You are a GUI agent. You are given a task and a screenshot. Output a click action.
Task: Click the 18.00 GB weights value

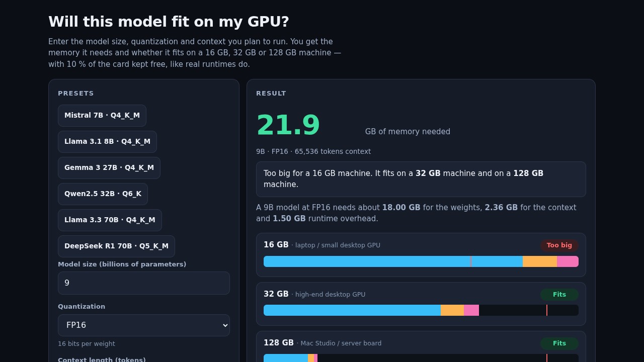401,208
